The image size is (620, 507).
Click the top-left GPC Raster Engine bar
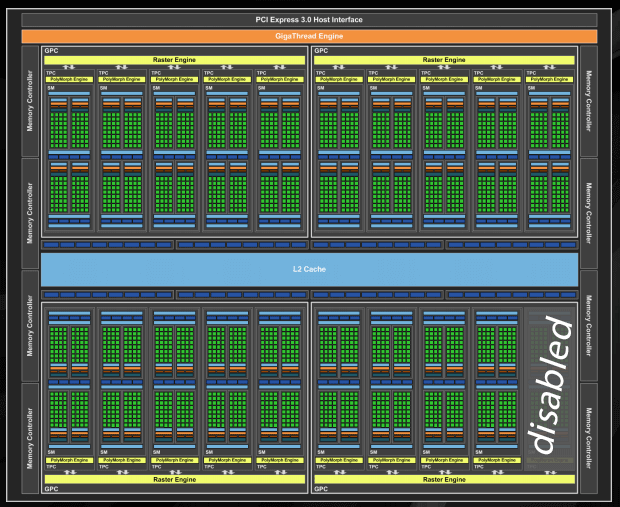click(174, 60)
